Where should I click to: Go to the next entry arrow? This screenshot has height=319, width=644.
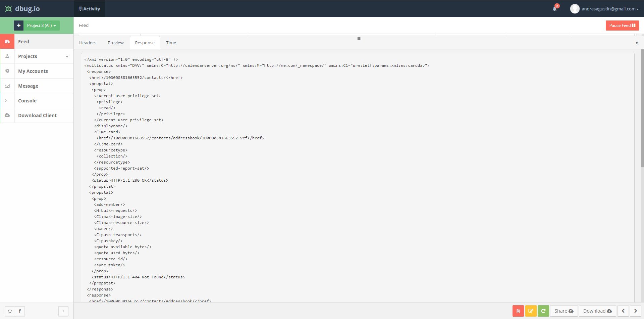(635, 311)
